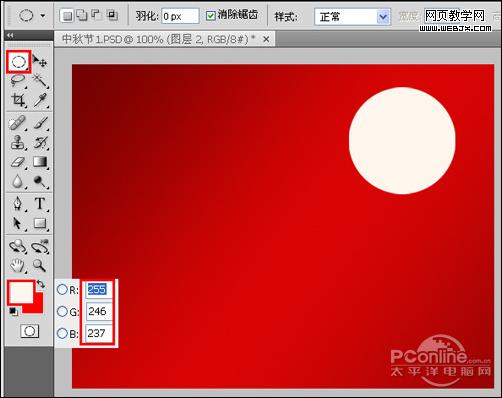This screenshot has width=502, height=398.
Task: Select the Gradient tool
Action: [40, 162]
